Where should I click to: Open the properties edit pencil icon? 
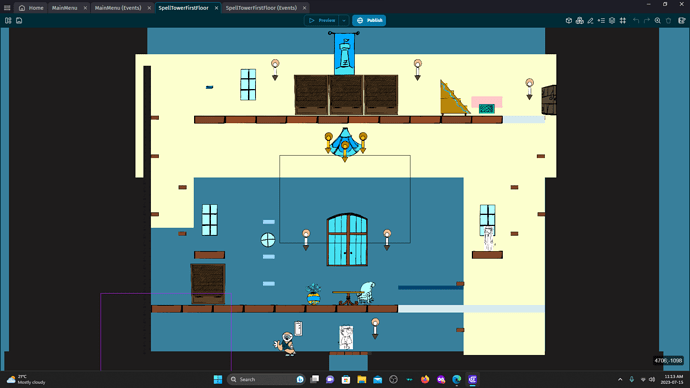point(590,20)
